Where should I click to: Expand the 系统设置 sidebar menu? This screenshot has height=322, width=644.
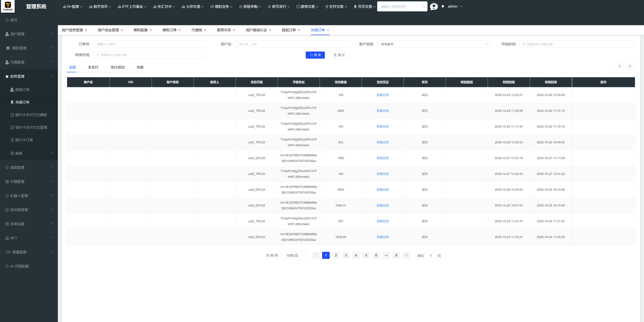point(29,224)
